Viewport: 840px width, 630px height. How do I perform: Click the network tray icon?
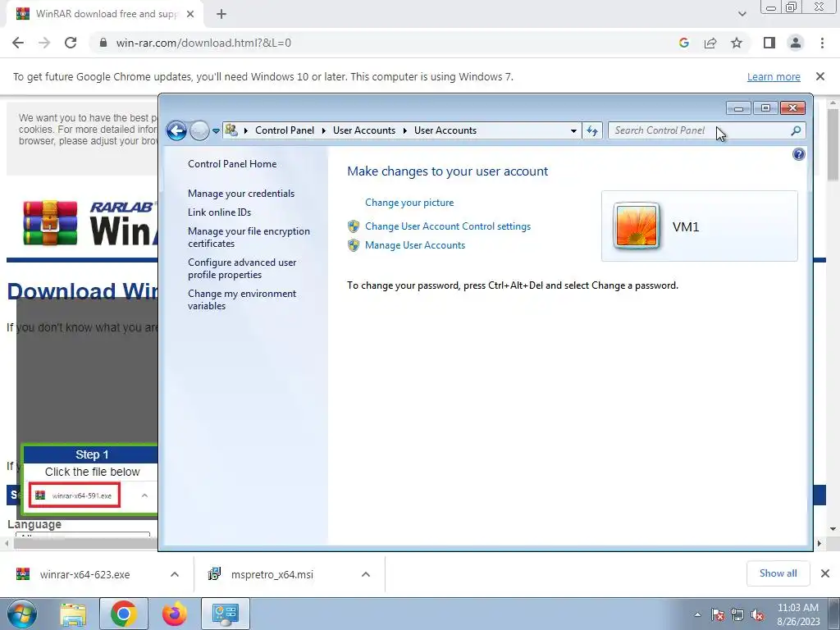point(737,614)
